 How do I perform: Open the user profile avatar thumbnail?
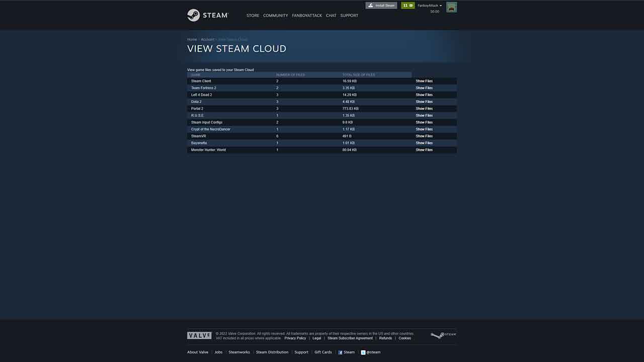point(451,7)
